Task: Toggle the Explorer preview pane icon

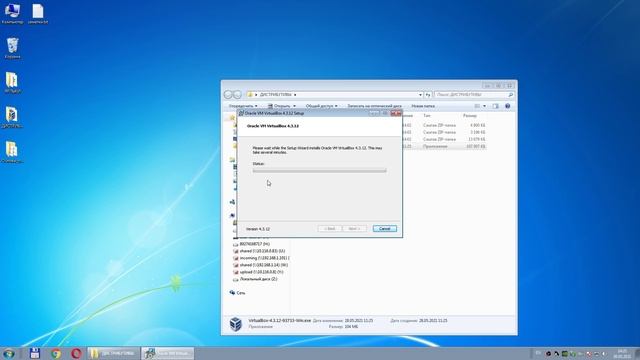Action: (x=496, y=106)
